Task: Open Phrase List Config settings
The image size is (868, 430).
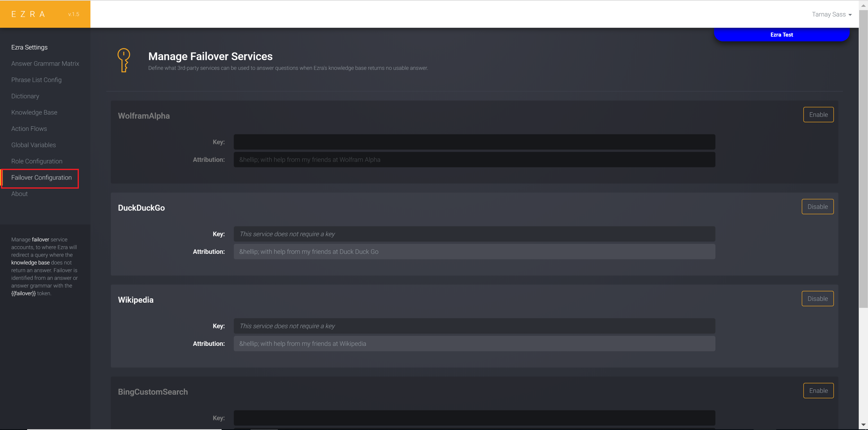Action: tap(36, 80)
